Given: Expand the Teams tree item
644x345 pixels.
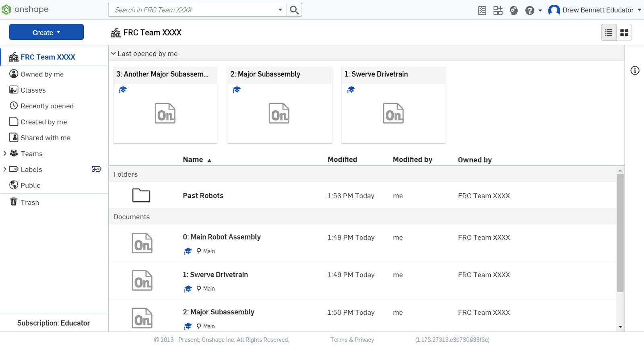Looking at the screenshot, I should (x=5, y=153).
